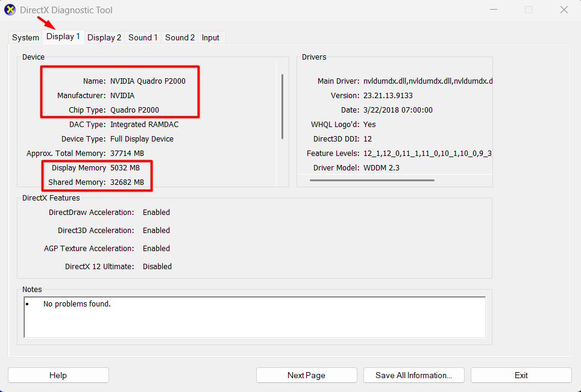Close the DirectX Diagnostic Tool window
The image size is (581, 392).
[x=564, y=10]
